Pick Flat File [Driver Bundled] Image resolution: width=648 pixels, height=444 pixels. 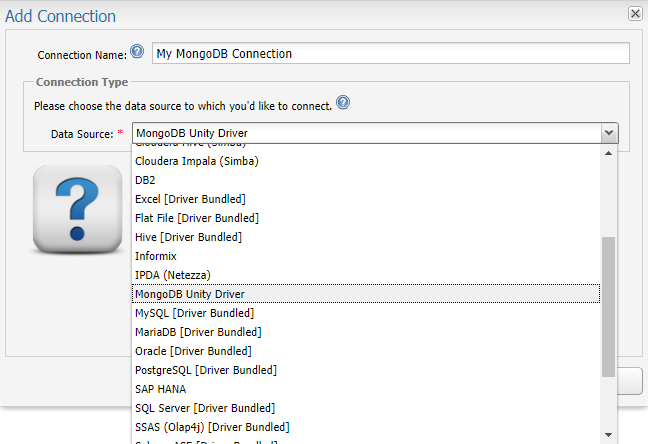click(366, 218)
